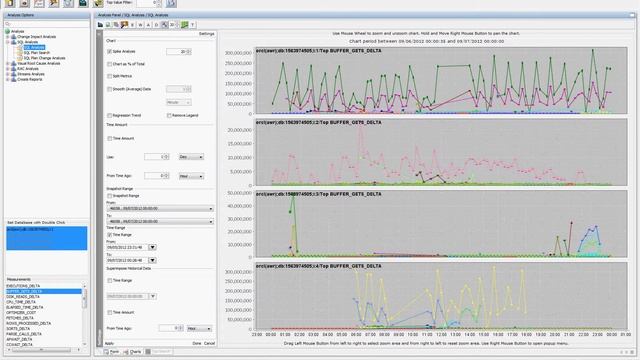Expand the Change Impact Analysis node
Screen dimensions: 640x360
coord(7,37)
